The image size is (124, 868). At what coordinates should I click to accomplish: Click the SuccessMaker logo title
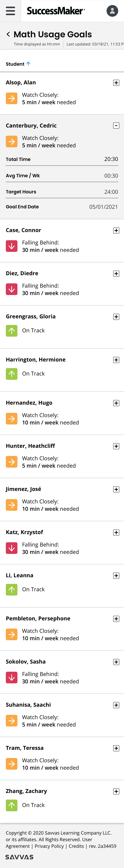tap(56, 11)
